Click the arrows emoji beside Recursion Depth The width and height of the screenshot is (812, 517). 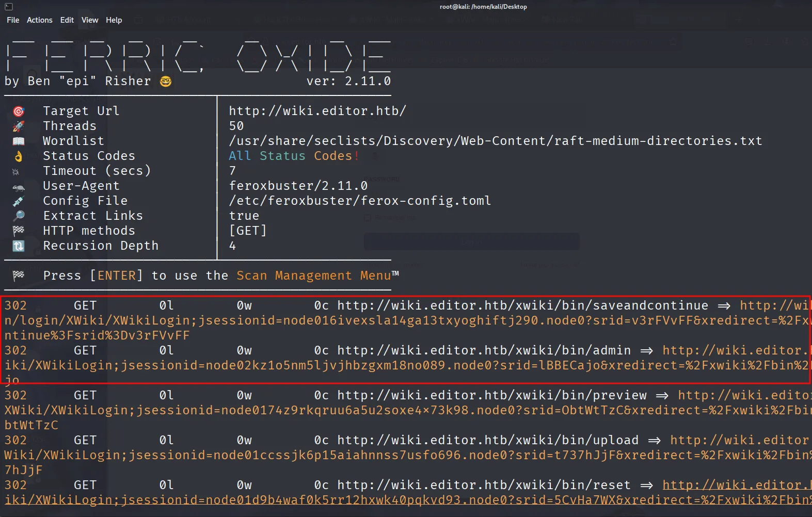pos(19,246)
